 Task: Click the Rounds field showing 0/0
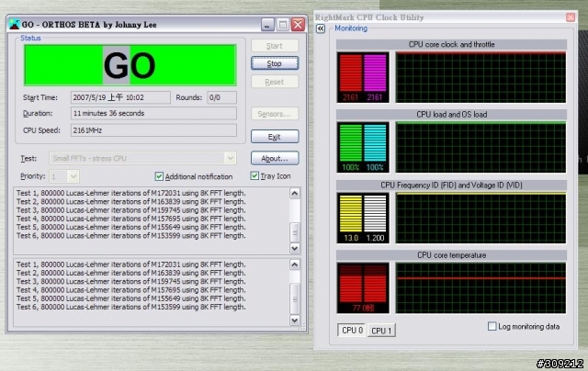(222, 97)
